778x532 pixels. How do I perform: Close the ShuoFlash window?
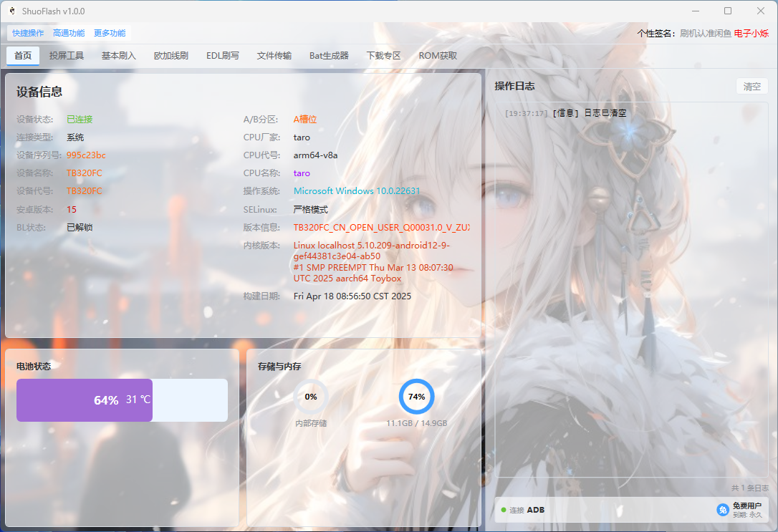point(760,11)
